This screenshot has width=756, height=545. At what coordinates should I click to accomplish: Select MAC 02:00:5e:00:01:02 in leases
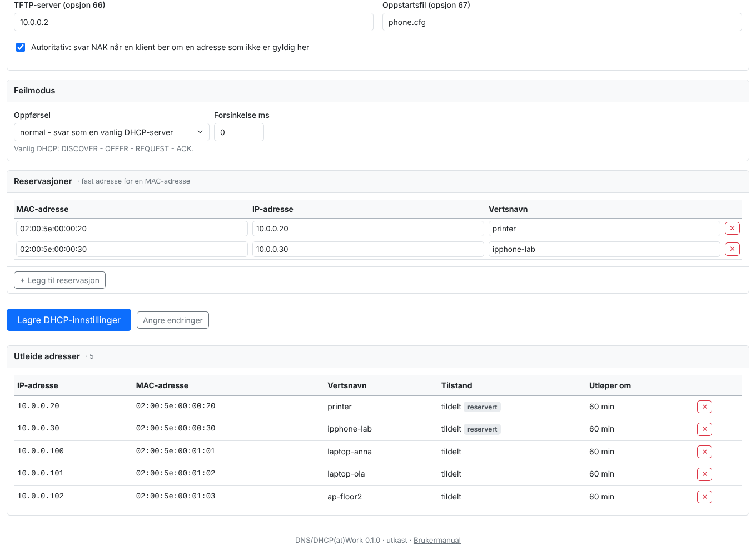point(176,473)
